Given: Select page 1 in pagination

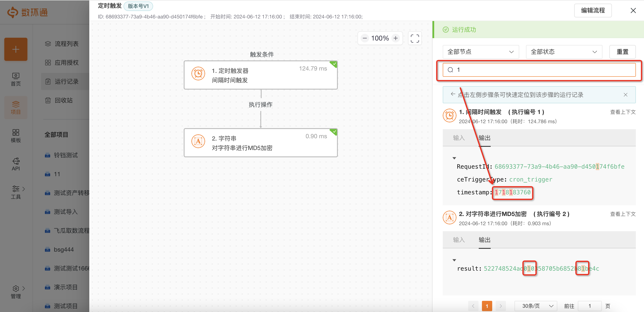Looking at the screenshot, I should pyautogui.click(x=487, y=306).
